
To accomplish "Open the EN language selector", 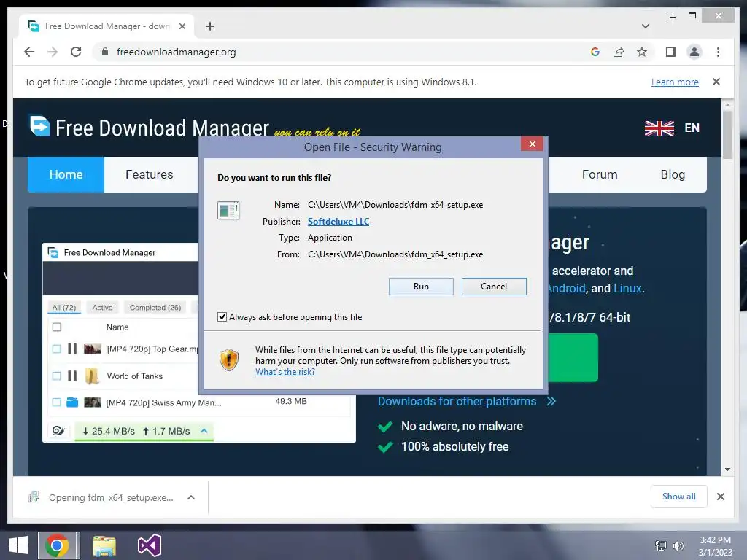I will click(x=692, y=128).
